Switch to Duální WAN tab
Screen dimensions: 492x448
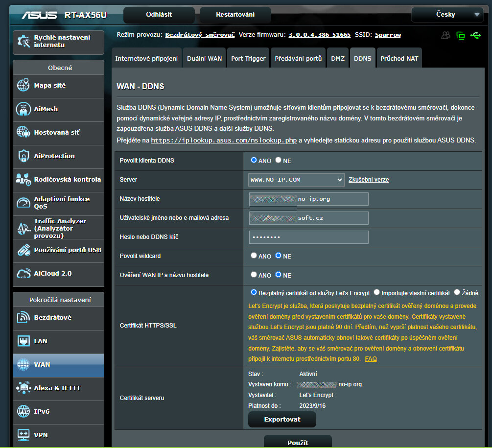(x=204, y=58)
